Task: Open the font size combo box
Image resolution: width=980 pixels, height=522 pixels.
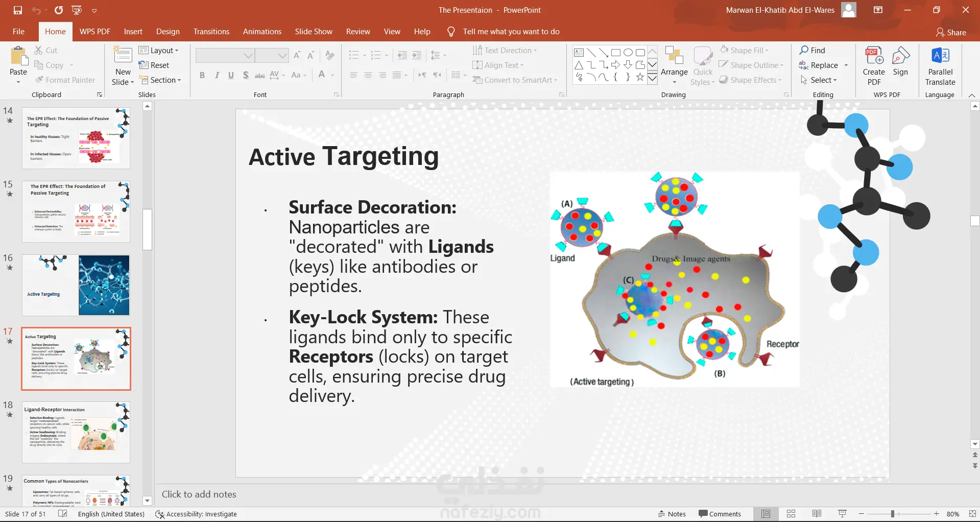Action: coord(272,55)
